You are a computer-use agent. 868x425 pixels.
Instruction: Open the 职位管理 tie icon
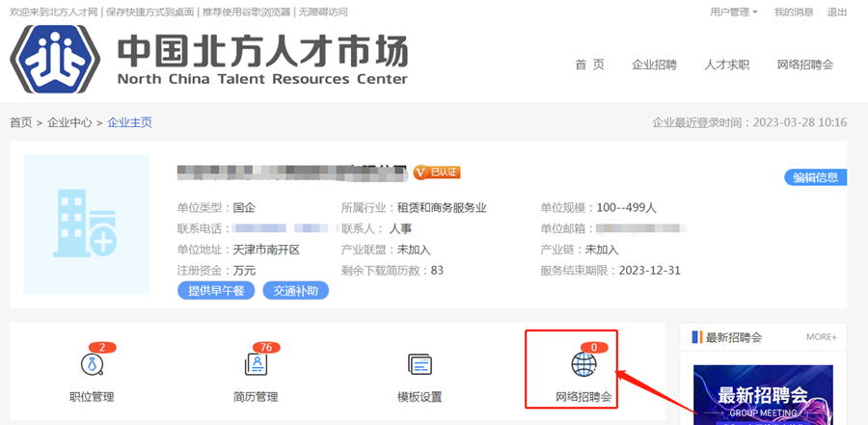click(92, 364)
